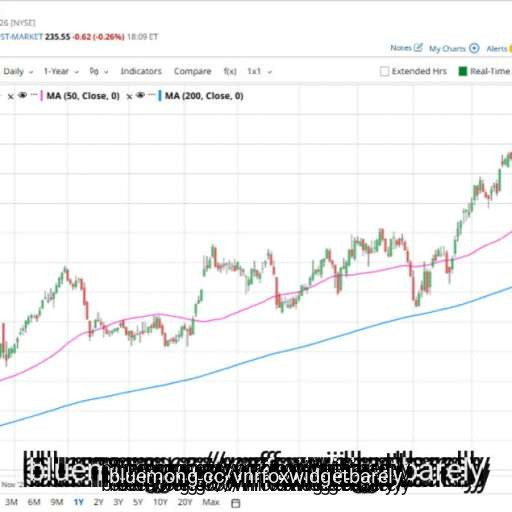Image resolution: width=512 pixels, height=512 pixels.
Task: Select the 9M time range
Action: [x=57, y=502]
